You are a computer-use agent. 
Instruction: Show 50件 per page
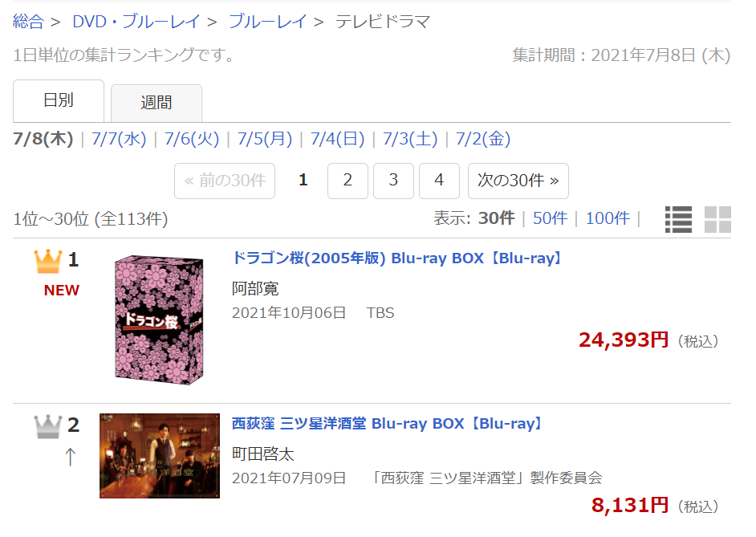click(x=550, y=218)
